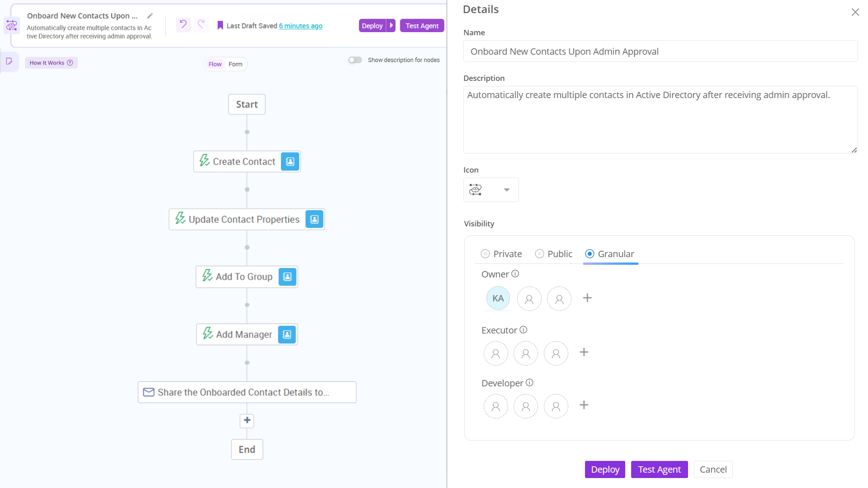Screen dimensions: 868x488
Task: Toggle Show description for nodes
Action: click(x=355, y=60)
